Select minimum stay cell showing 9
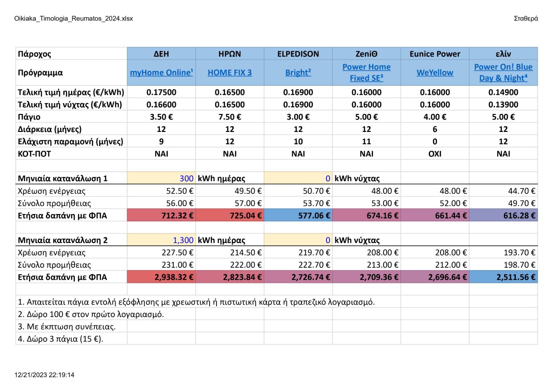 (161, 141)
